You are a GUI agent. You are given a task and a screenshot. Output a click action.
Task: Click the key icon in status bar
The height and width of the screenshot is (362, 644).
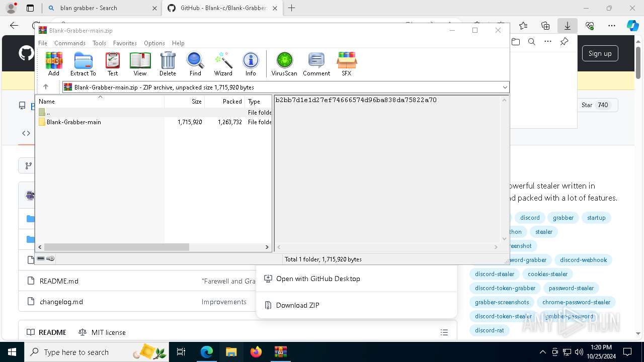(x=50, y=258)
